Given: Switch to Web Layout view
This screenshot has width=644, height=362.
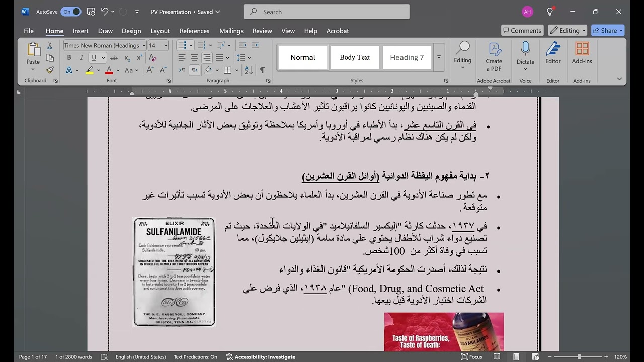Looking at the screenshot, I should [535, 357].
